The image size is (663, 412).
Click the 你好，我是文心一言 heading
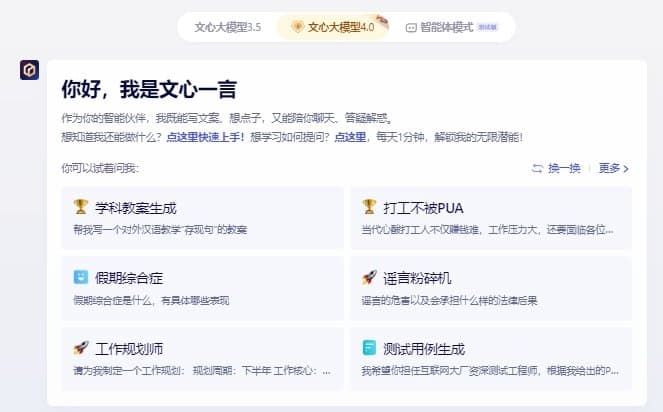tap(149, 89)
